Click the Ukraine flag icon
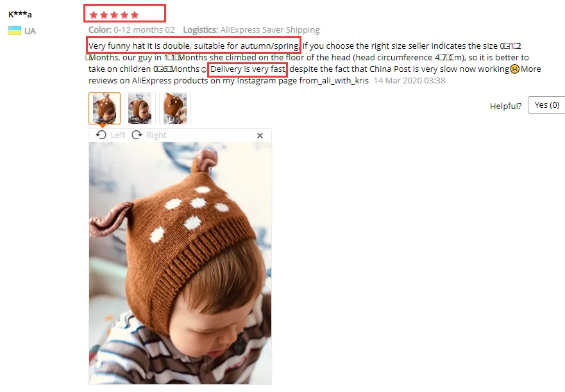The width and height of the screenshot is (565, 392). click(x=15, y=31)
